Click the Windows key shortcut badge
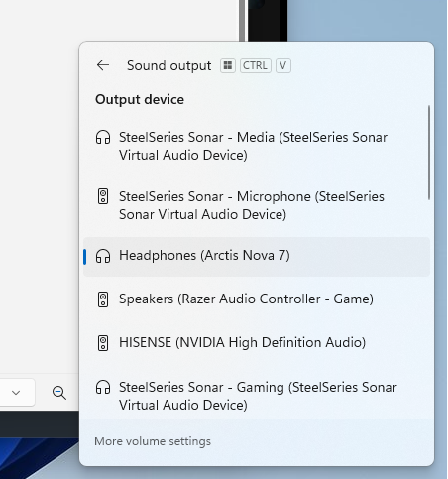This screenshot has height=479, width=448. 228,65
